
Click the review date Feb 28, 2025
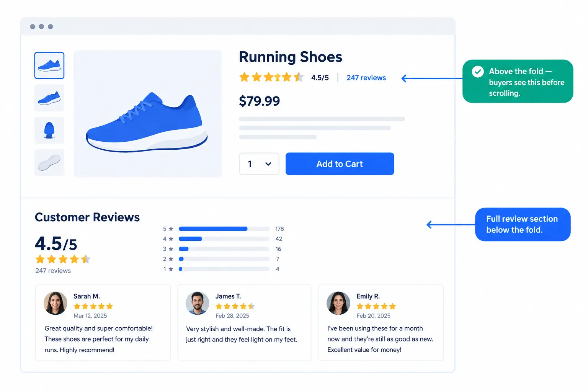(x=232, y=316)
